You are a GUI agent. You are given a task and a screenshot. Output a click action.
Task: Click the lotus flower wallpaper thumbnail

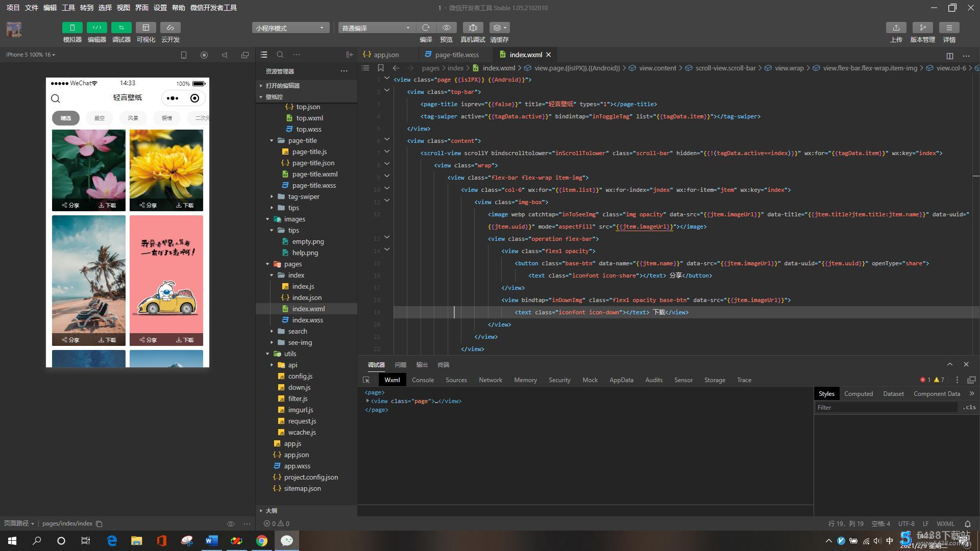click(88, 163)
